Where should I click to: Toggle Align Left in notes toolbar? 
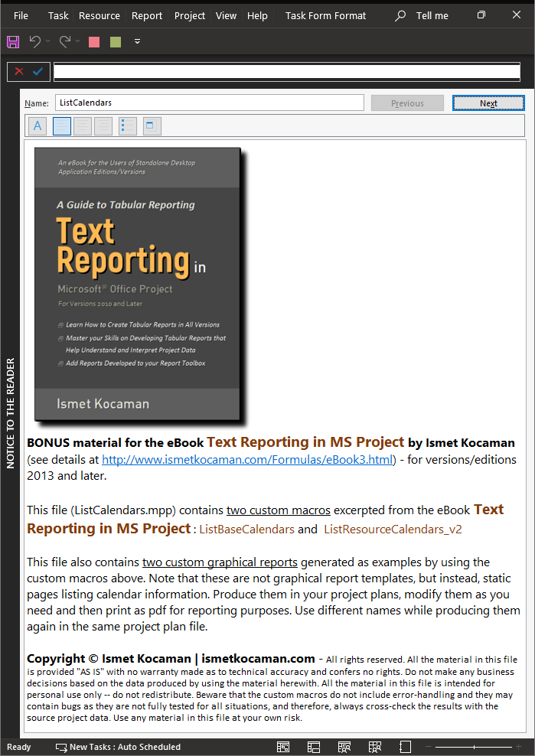click(x=62, y=126)
